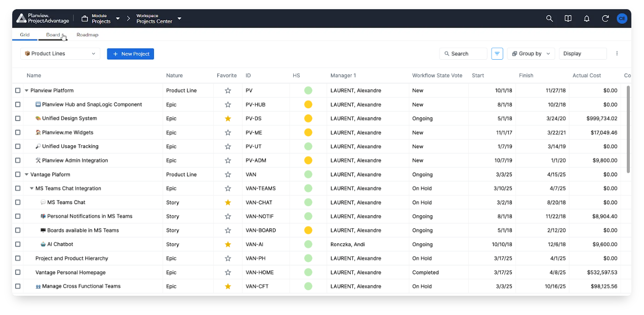Check the Planview.me Widgets checkbox
This screenshot has height=315, width=644.
tap(18, 133)
